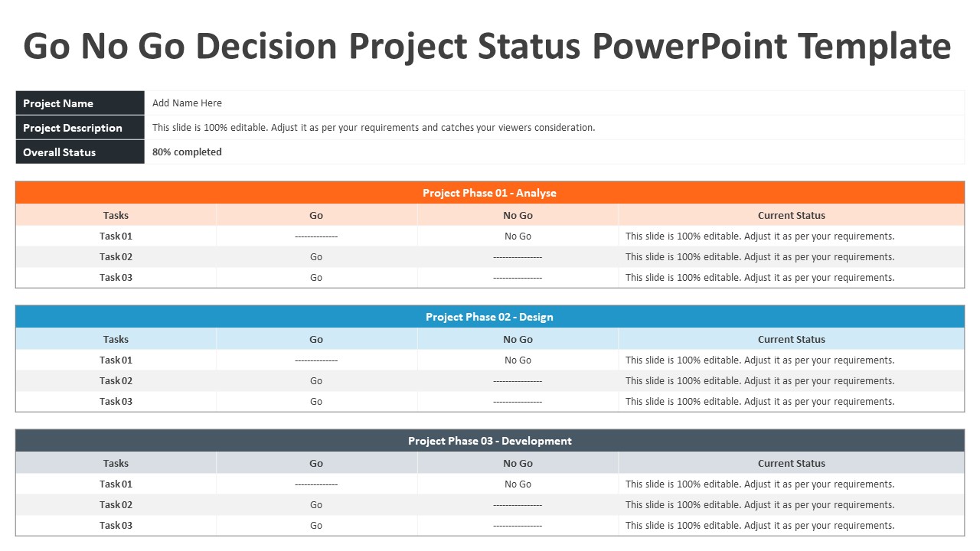Screen dimensions: 980x551
Task: Click Task 01 'No Go' cell in Analyse phase
Action: point(518,236)
